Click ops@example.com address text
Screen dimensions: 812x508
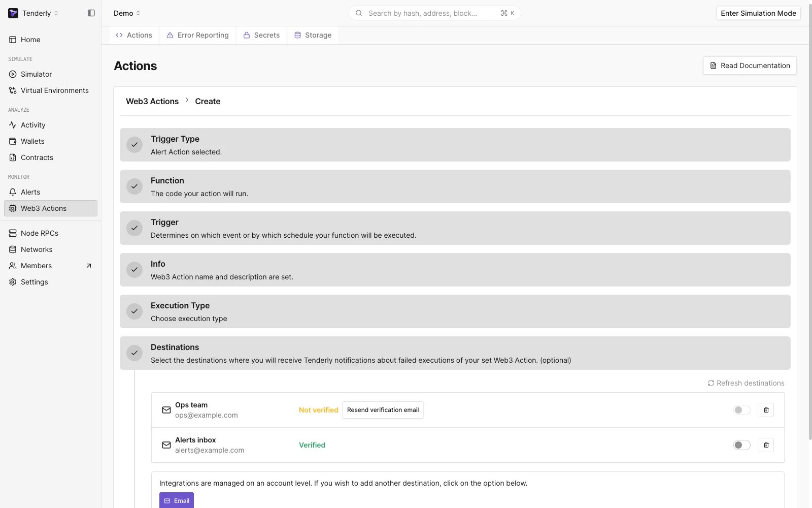(x=207, y=415)
